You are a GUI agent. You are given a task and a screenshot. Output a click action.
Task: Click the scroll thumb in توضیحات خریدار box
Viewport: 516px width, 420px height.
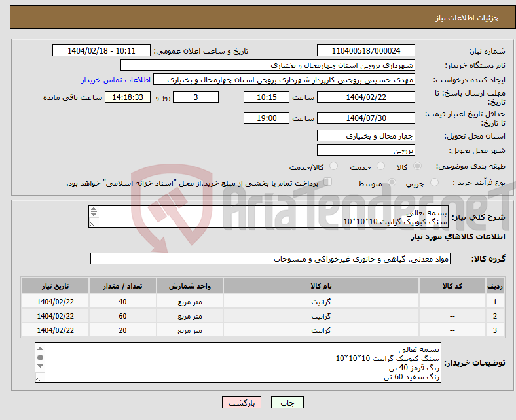pos(40,357)
